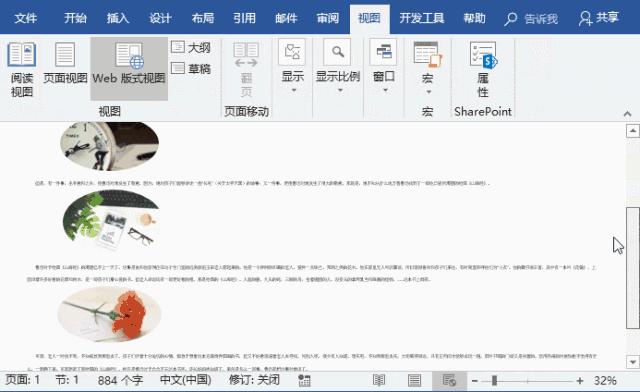Open SharePoint 属性 properties
Viewport: 640px width, 392px height.
(483, 69)
